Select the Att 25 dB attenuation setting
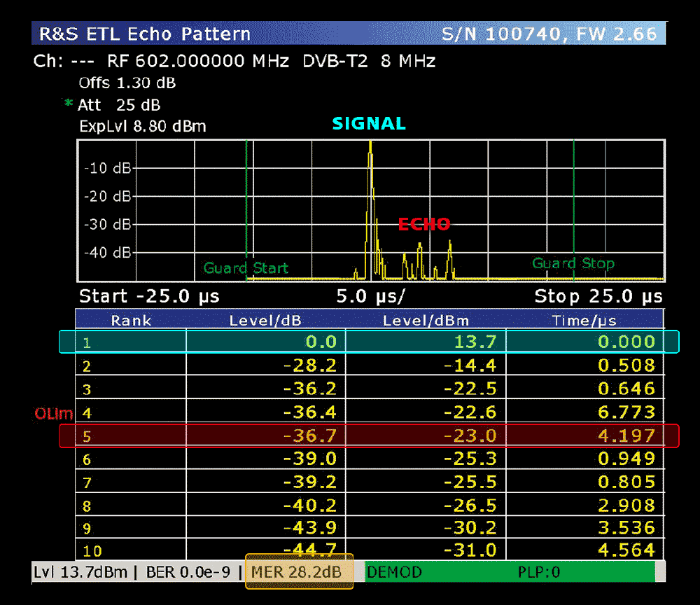 click(119, 105)
